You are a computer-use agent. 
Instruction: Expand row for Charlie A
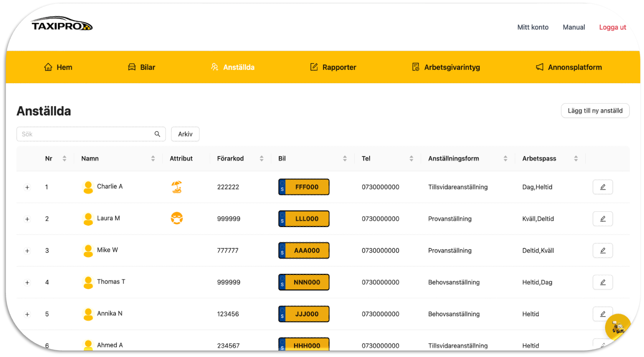pos(27,187)
